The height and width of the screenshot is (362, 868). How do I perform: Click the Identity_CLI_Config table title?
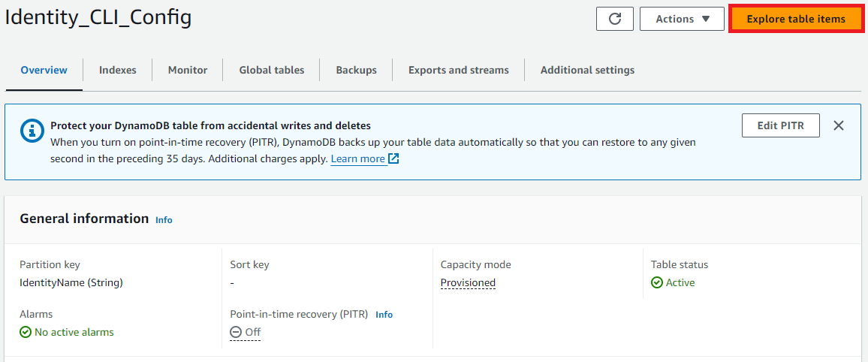coord(98,18)
